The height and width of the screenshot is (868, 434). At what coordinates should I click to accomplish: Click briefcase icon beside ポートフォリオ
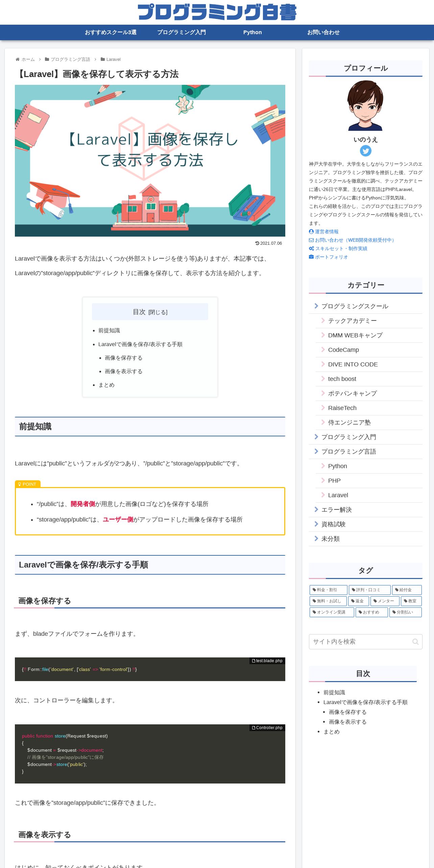[x=311, y=257]
